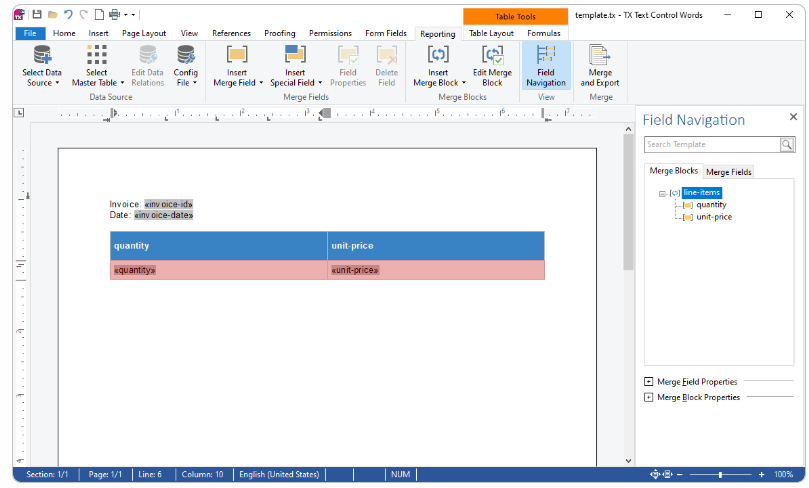Open the Page Layout tab
This screenshot has width=809, height=488.
point(144,33)
